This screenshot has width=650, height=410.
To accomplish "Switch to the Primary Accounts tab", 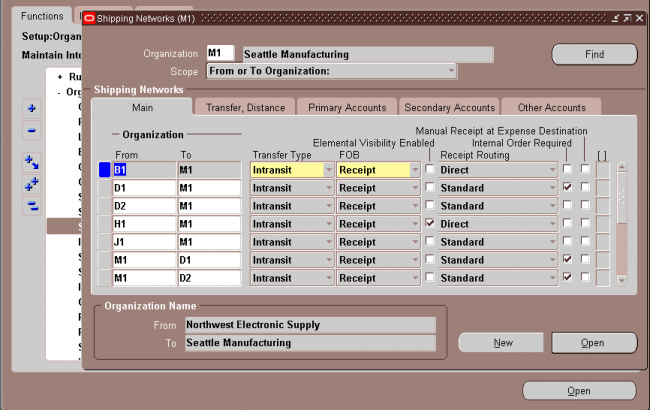I will 347,107.
